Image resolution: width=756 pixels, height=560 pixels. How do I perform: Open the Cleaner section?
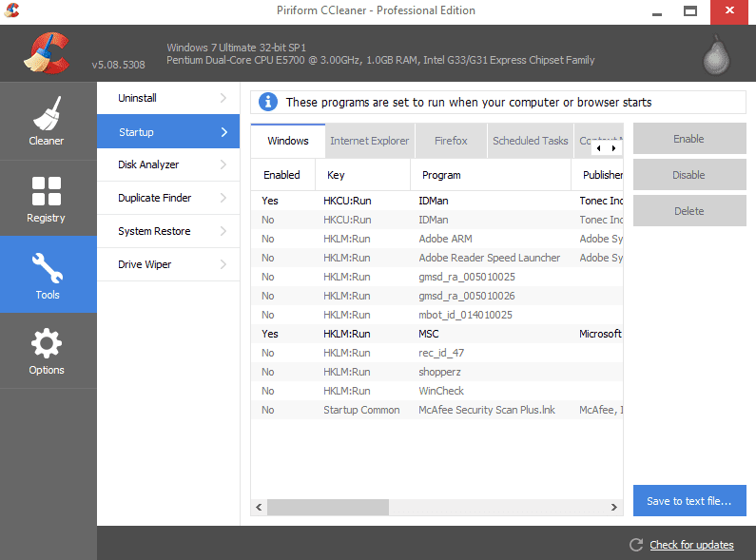click(x=47, y=121)
